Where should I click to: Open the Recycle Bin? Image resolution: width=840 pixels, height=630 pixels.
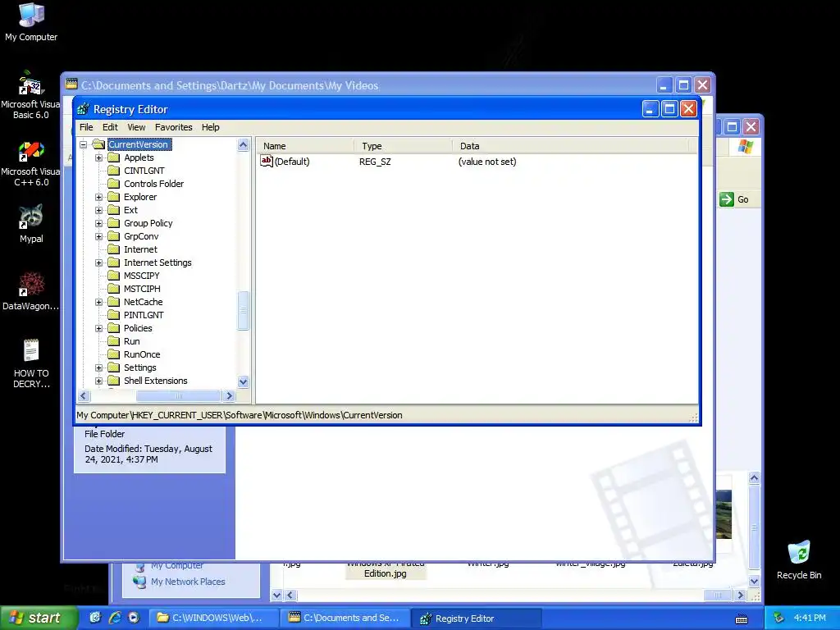(799, 559)
